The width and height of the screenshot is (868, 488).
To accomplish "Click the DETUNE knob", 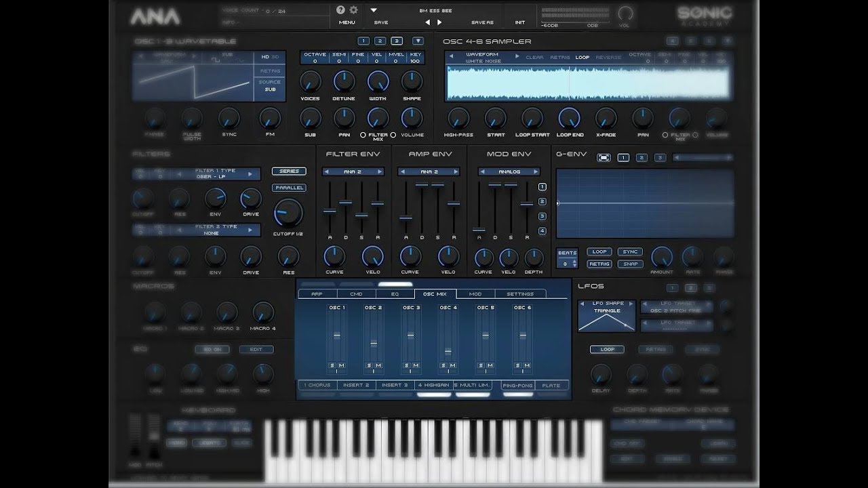I will pos(344,82).
